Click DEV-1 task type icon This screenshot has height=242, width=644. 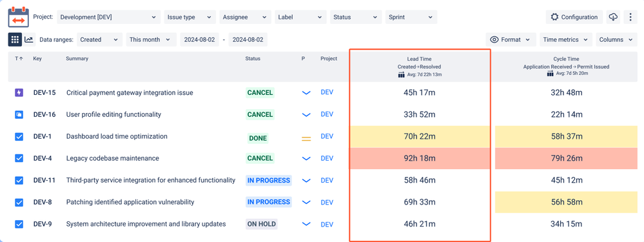click(19, 136)
